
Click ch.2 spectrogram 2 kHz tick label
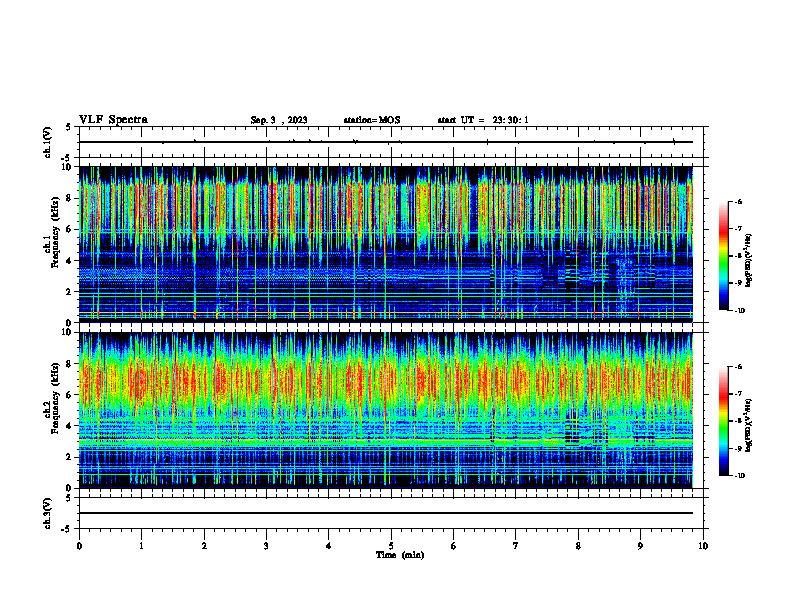click(x=70, y=457)
